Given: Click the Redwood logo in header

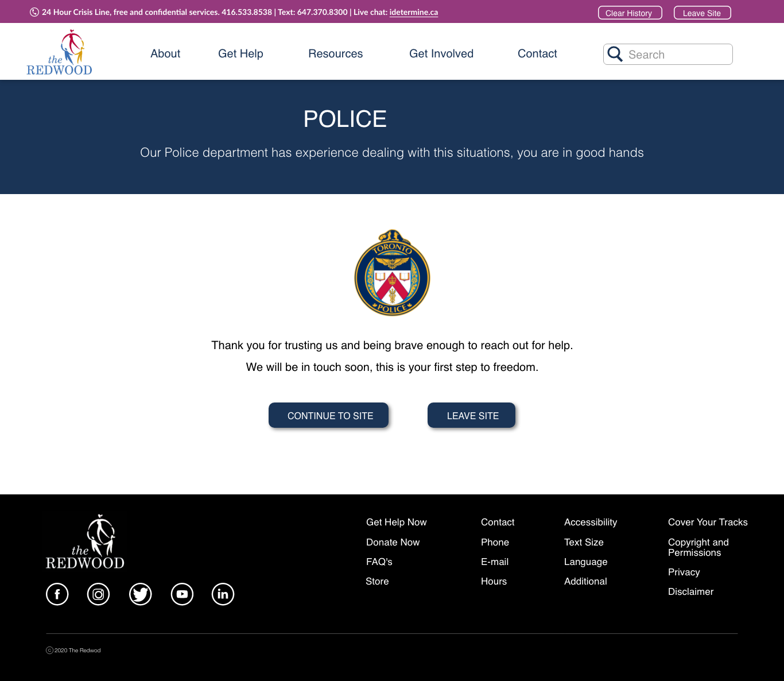Looking at the screenshot, I should (59, 52).
